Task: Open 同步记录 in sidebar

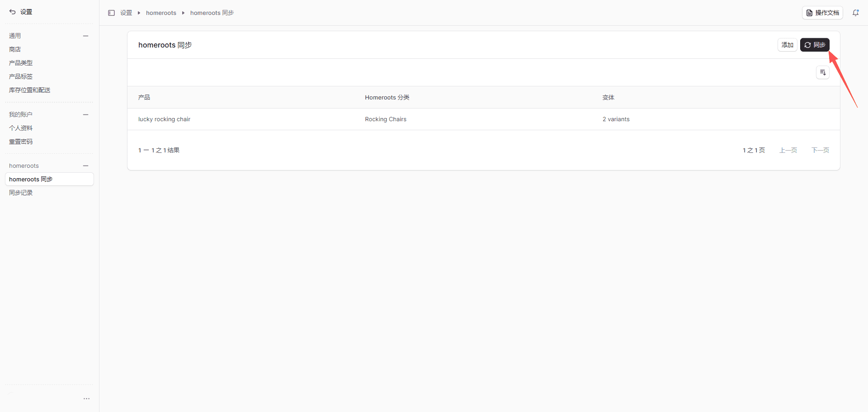Action: [21, 193]
